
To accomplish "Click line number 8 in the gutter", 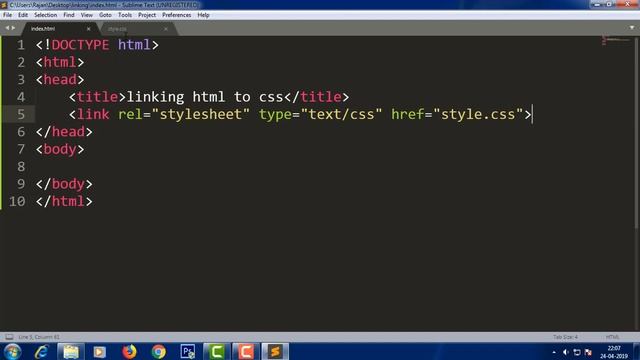I will [21, 167].
